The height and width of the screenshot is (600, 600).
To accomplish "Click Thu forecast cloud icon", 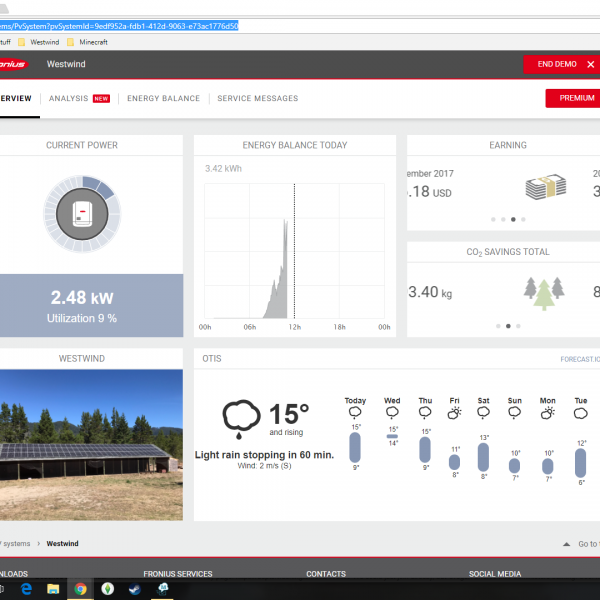I will coord(425,412).
